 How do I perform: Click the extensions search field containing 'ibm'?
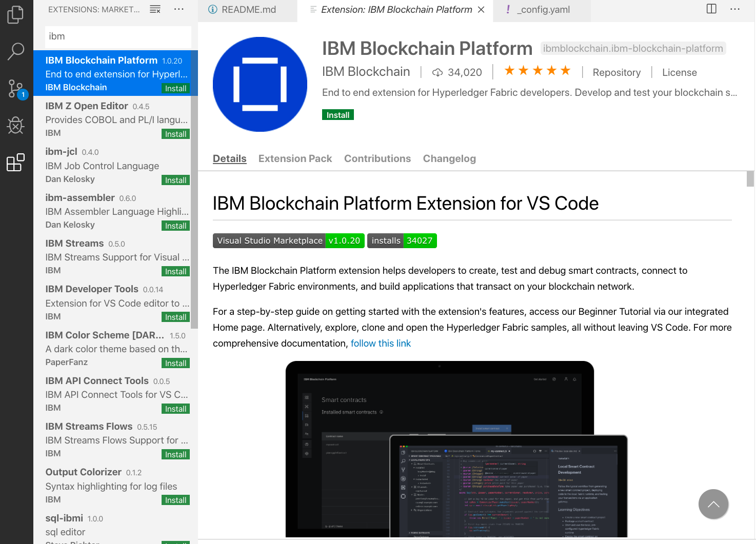click(x=118, y=36)
